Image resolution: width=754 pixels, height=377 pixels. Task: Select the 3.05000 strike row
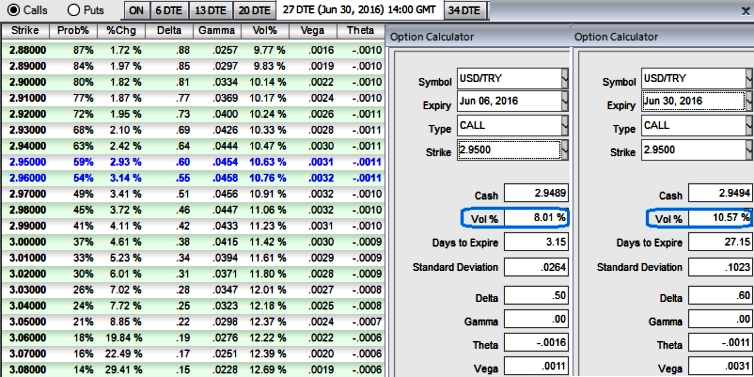click(x=192, y=322)
